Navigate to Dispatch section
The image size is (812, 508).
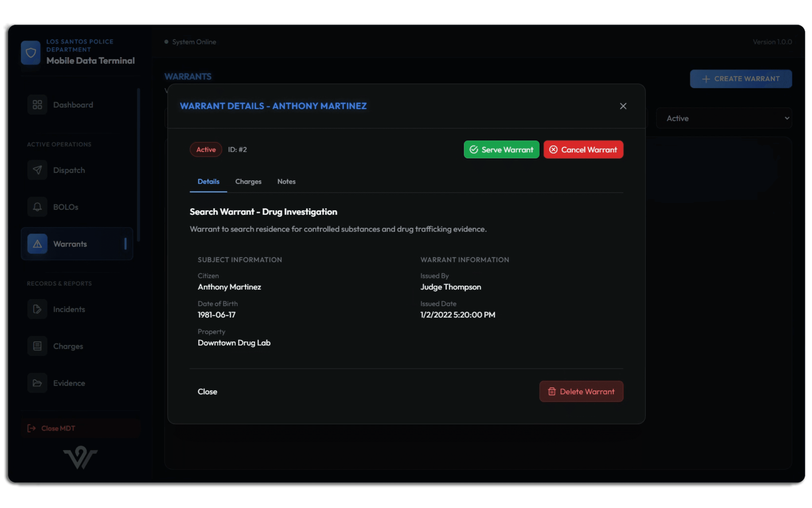(x=77, y=170)
